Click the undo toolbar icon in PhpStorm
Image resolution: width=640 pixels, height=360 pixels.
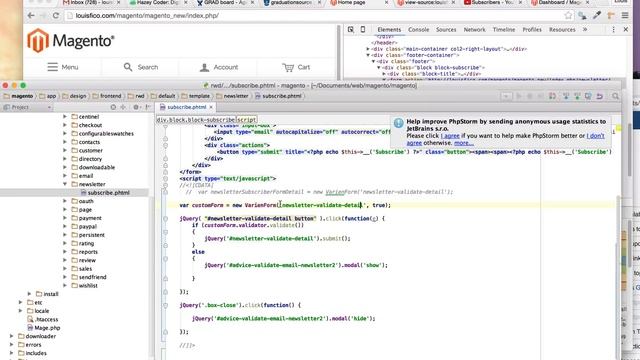coord(600,96)
